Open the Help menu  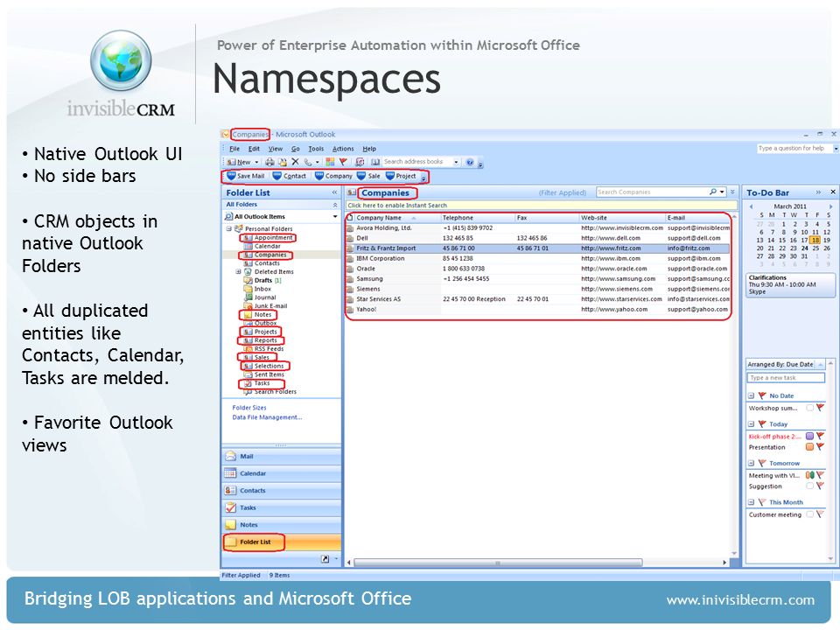[x=369, y=149]
